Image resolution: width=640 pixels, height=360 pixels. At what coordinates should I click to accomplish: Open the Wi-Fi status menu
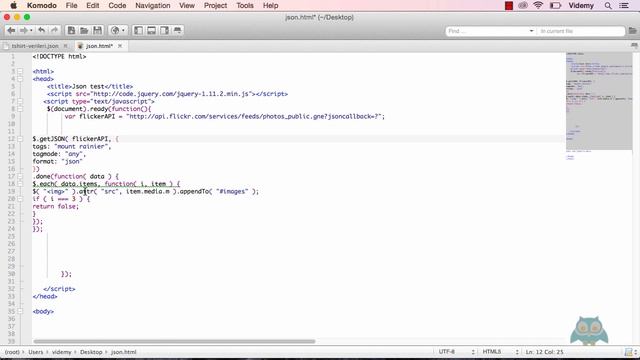(x=538, y=6)
